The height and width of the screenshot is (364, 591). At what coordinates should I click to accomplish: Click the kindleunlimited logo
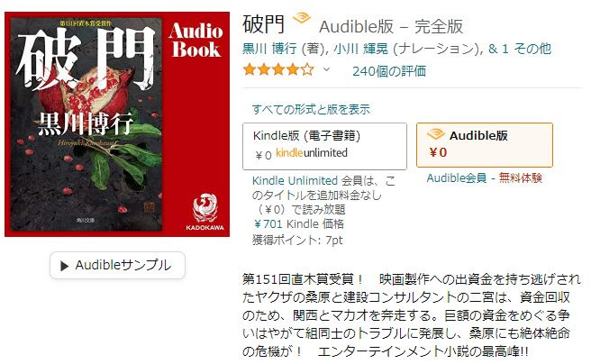coord(312,153)
